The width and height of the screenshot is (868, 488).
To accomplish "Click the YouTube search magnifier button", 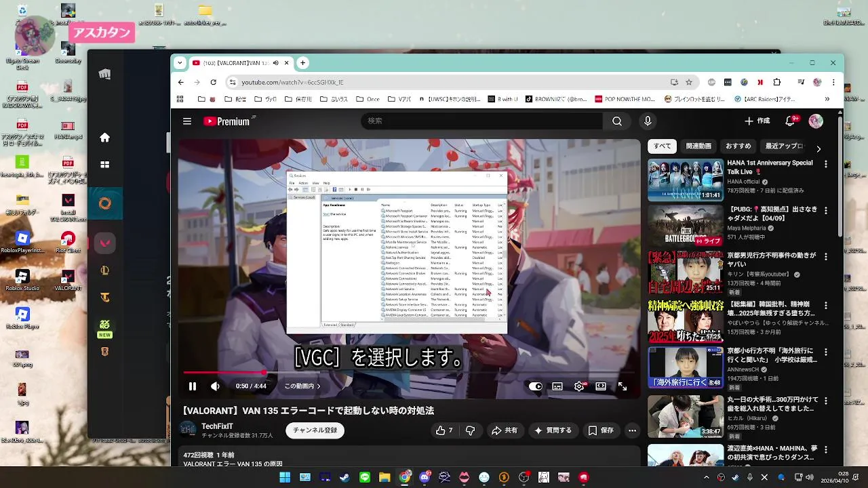I will click(x=617, y=121).
